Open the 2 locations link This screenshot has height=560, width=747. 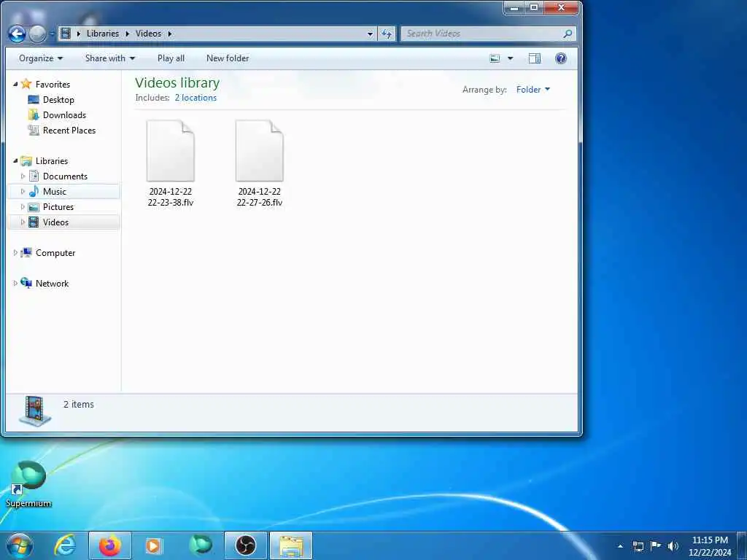pos(196,98)
